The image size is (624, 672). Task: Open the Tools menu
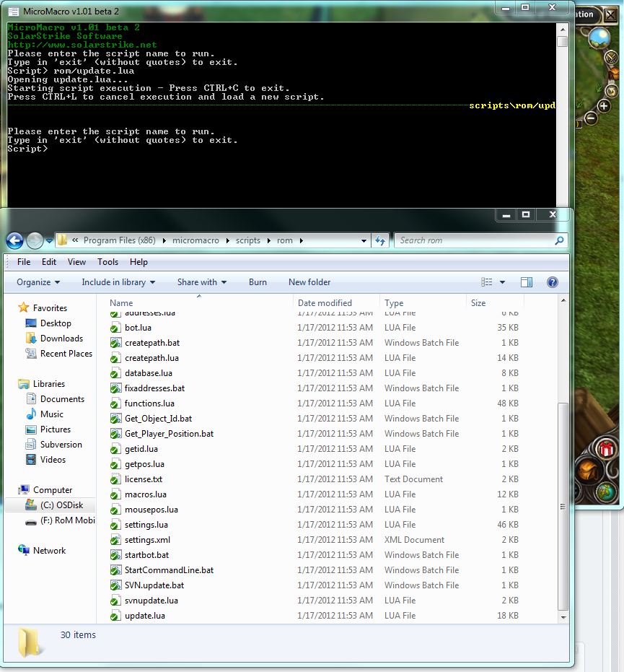107,262
